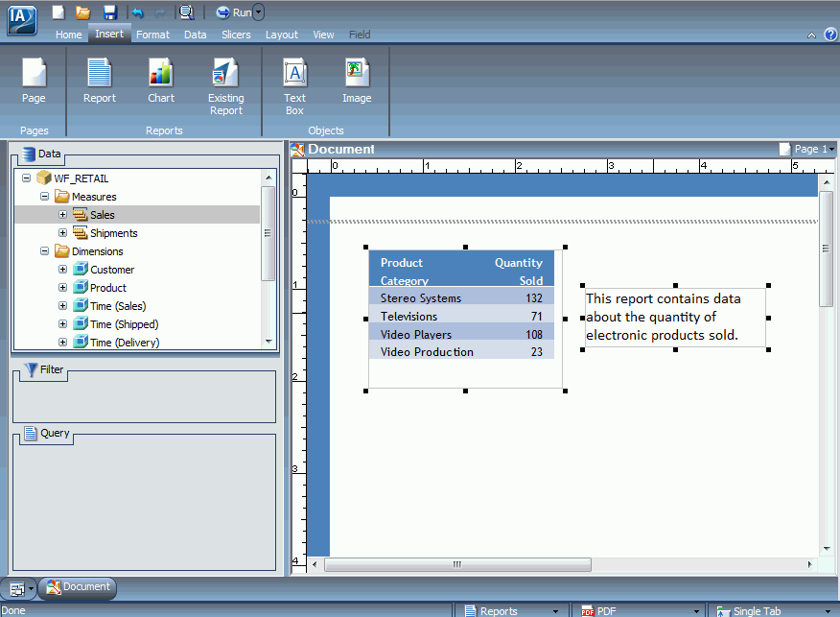Collapse the WF_RETAIL tree node
This screenshot has height=617, width=840.
pyautogui.click(x=26, y=178)
